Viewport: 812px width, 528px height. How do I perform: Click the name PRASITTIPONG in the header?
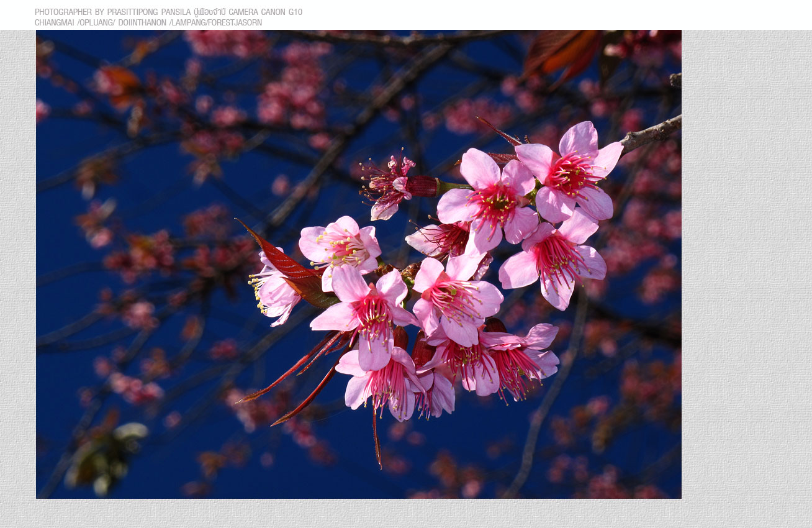132,12
